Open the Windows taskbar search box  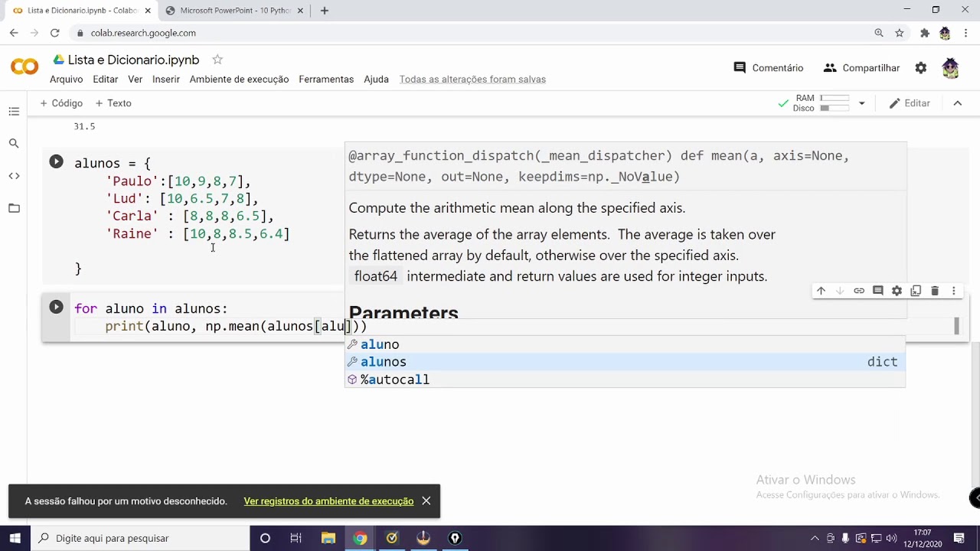point(139,538)
